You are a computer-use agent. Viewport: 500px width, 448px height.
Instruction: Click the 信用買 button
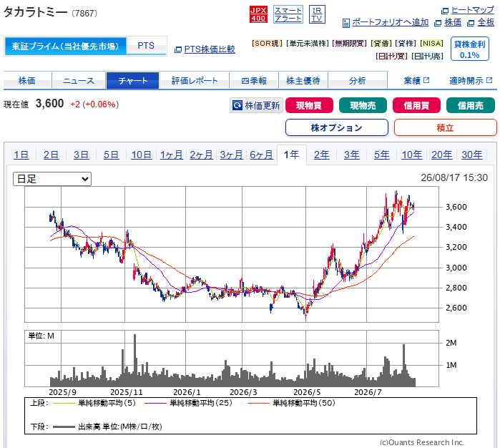pos(416,105)
